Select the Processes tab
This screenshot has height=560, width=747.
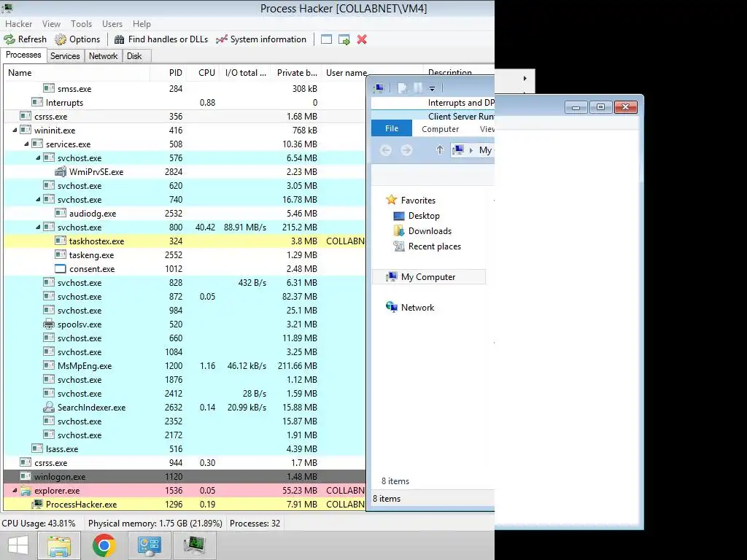click(23, 55)
